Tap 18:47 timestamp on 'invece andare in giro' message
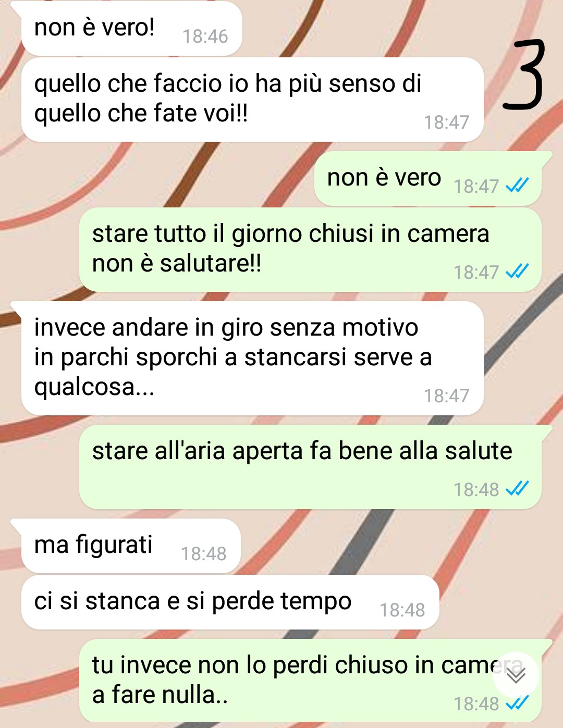This screenshot has width=563, height=728. coord(446,396)
